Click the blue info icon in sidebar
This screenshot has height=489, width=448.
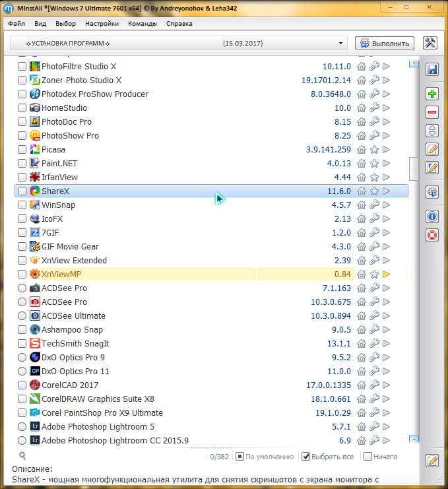[432, 216]
